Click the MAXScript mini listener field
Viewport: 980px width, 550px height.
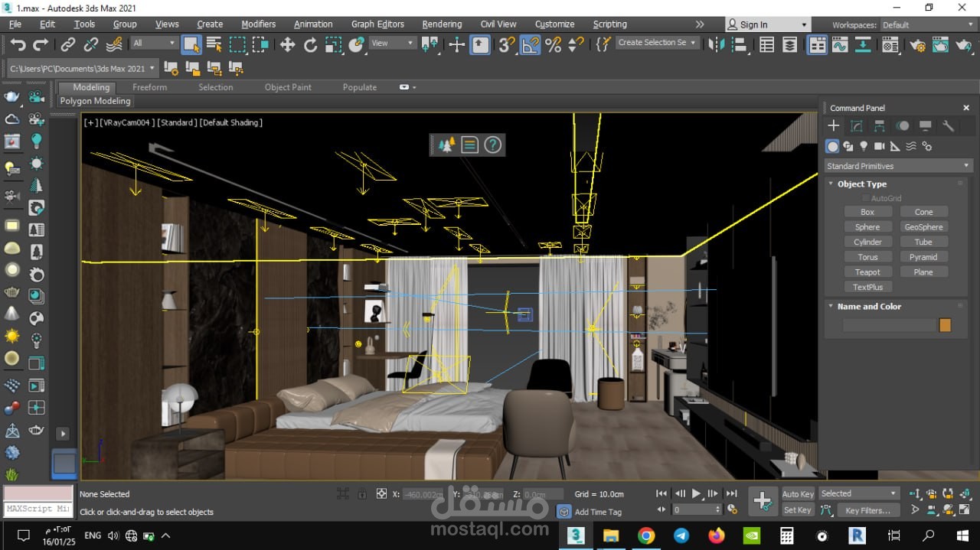(x=38, y=509)
